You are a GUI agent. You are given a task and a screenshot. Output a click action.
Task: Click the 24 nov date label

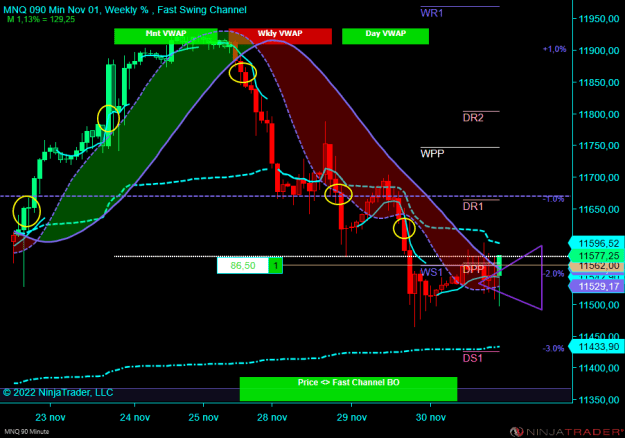[x=135, y=417]
